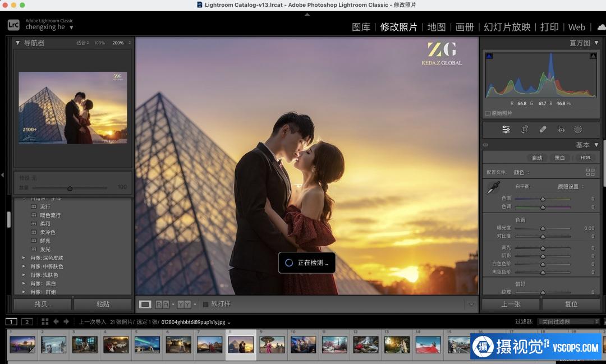Switch to Map (地图) module
This screenshot has width=606, height=364.
pyautogui.click(x=437, y=27)
